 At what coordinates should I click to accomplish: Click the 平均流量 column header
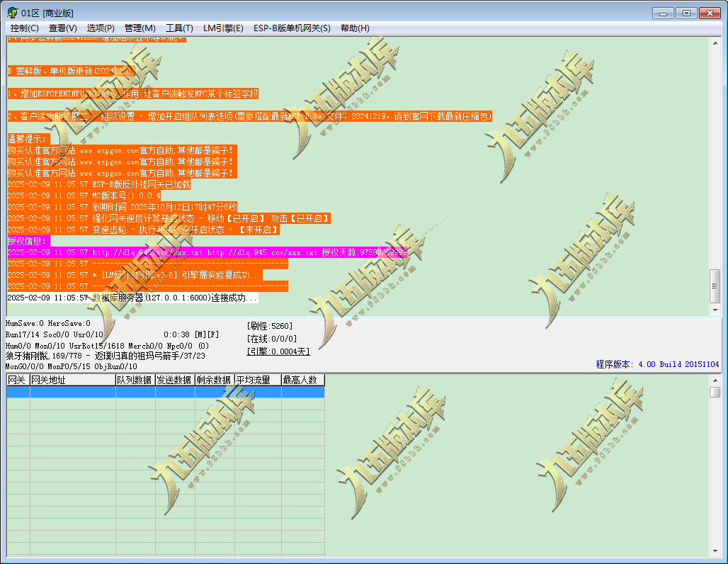(258, 380)
